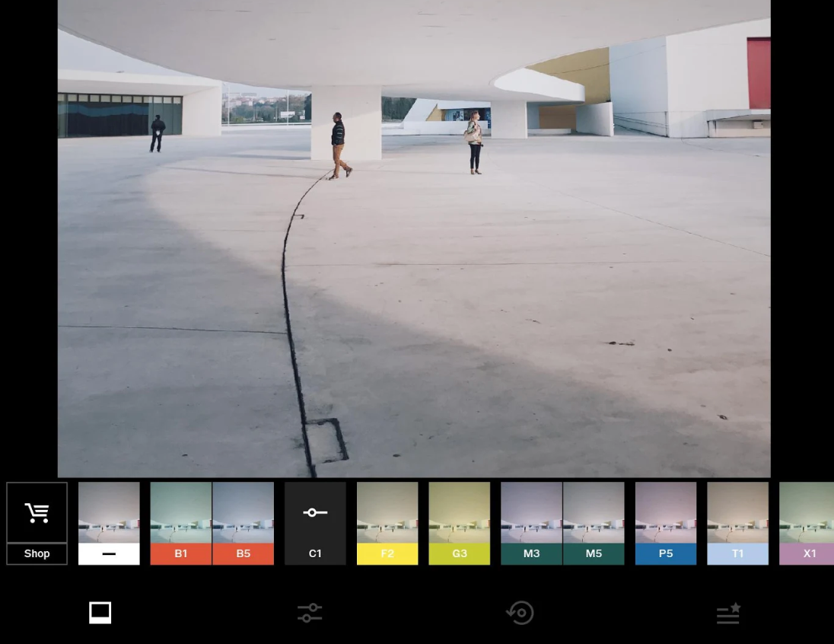Tap the Shop label button
Screen dimensions: 834x644
[37, 553]
